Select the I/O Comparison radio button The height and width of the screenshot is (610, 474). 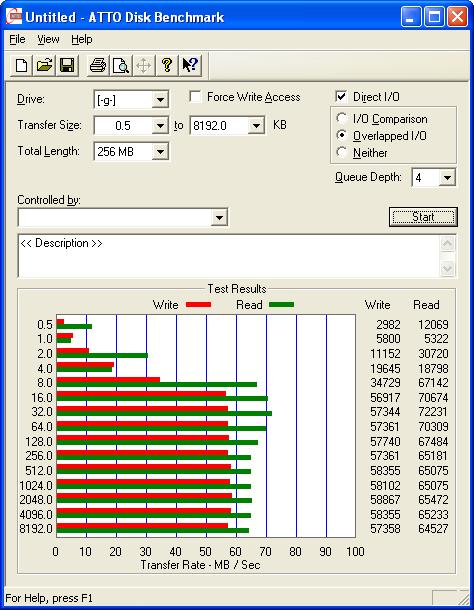coord(341,118)
